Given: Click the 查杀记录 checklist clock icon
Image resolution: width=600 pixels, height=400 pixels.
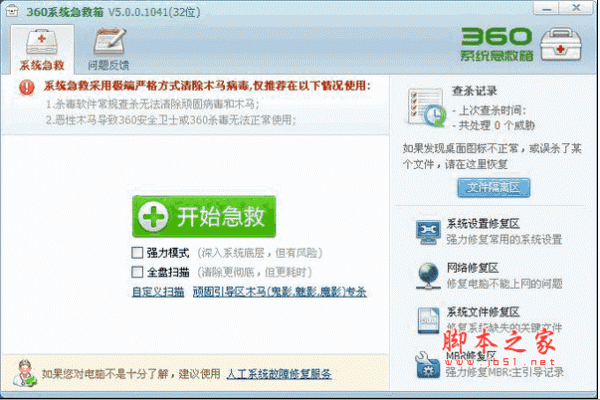Looking at the screenshot, I should (427, 107).
